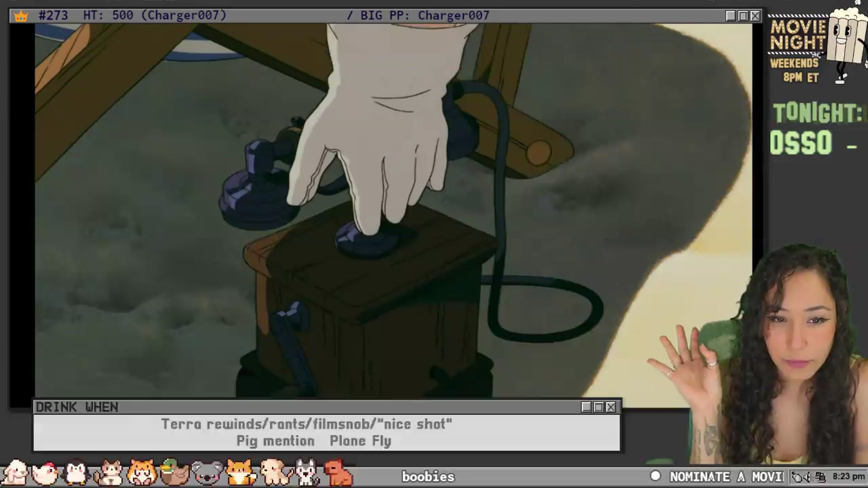Image resolution: width=868 pixels, height=488 pixels.
Task: Minimize the main movie window
Action: pyautogui.click(x=731, y=16)
